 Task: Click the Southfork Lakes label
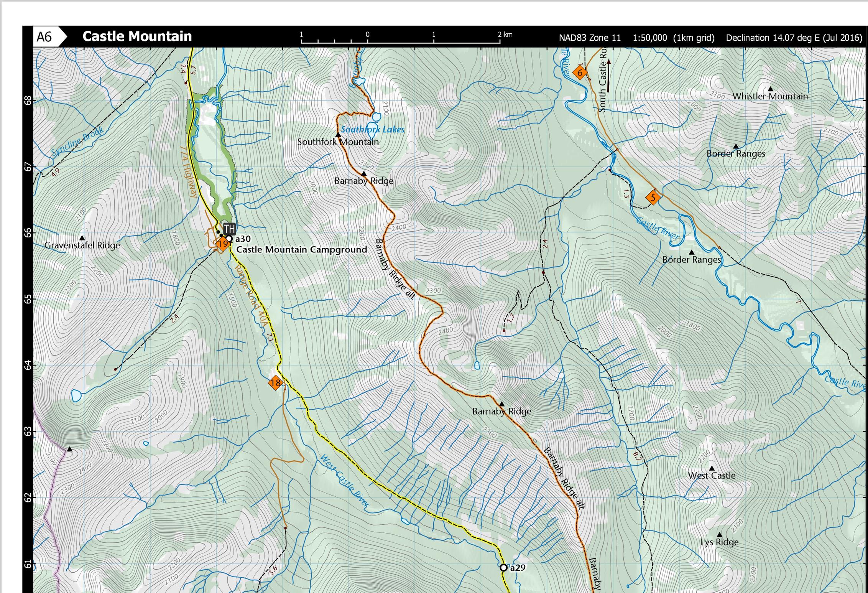373,130
